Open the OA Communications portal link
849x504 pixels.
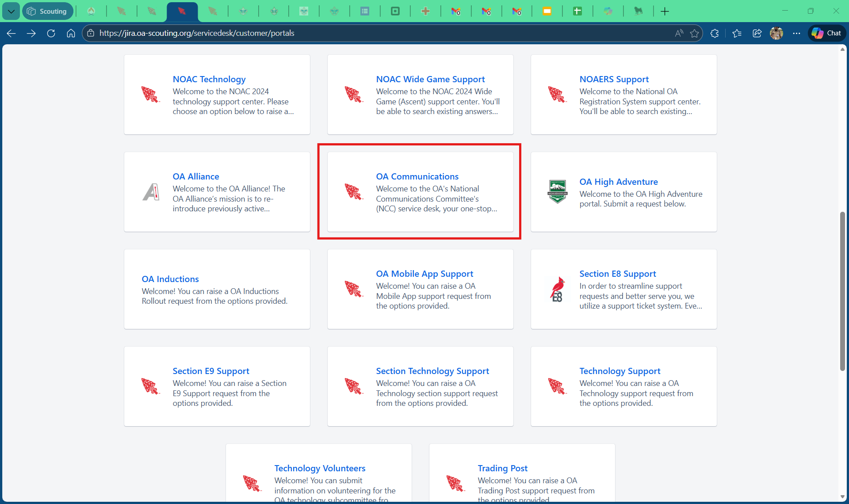click(x=417, y=176)
